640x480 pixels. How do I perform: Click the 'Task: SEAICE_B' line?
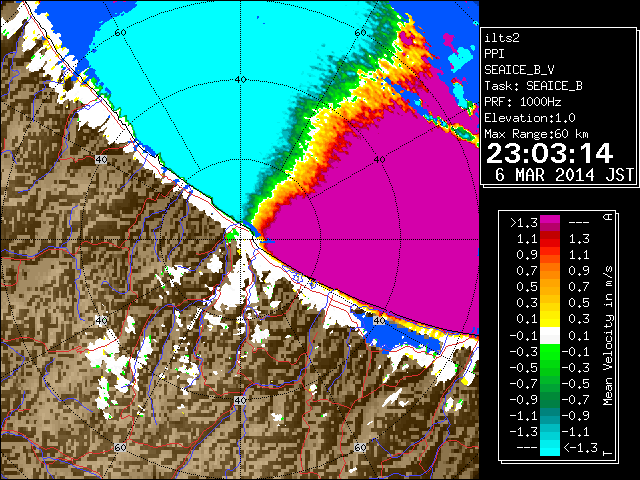coord(533,86)
